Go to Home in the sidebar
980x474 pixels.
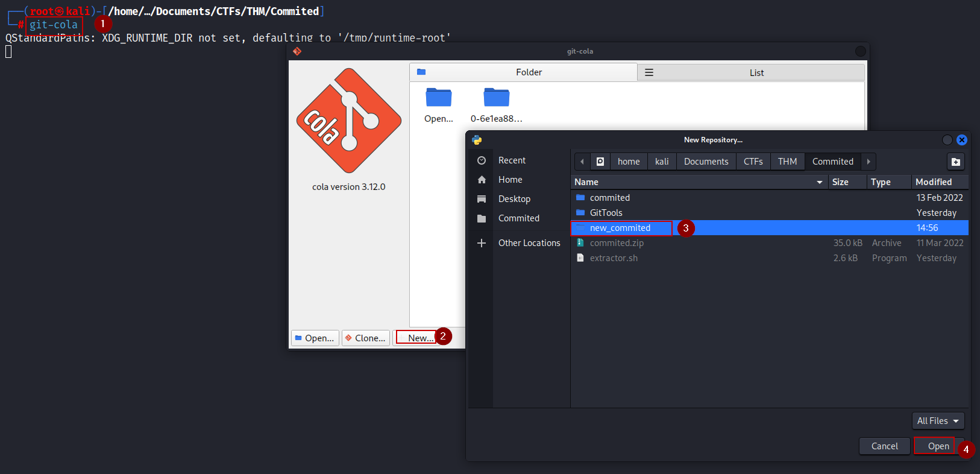click(510, 180)
